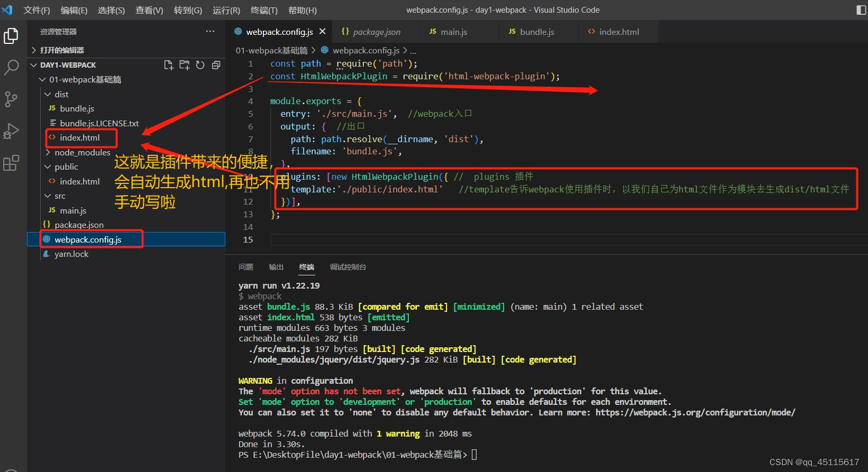Click the terminal prompt input cursor
Screen dimensions: 868x472
click(474, 455)
